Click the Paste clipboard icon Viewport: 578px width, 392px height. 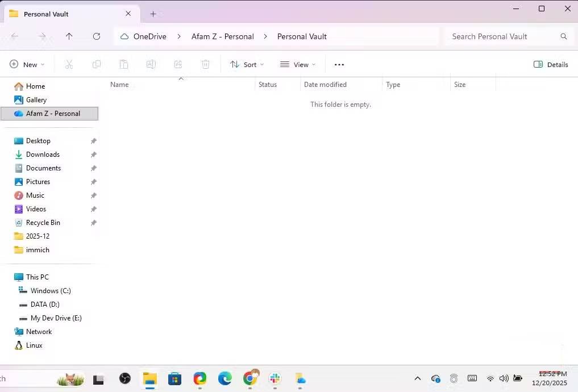pyautogui.click(x=124, y=64)
